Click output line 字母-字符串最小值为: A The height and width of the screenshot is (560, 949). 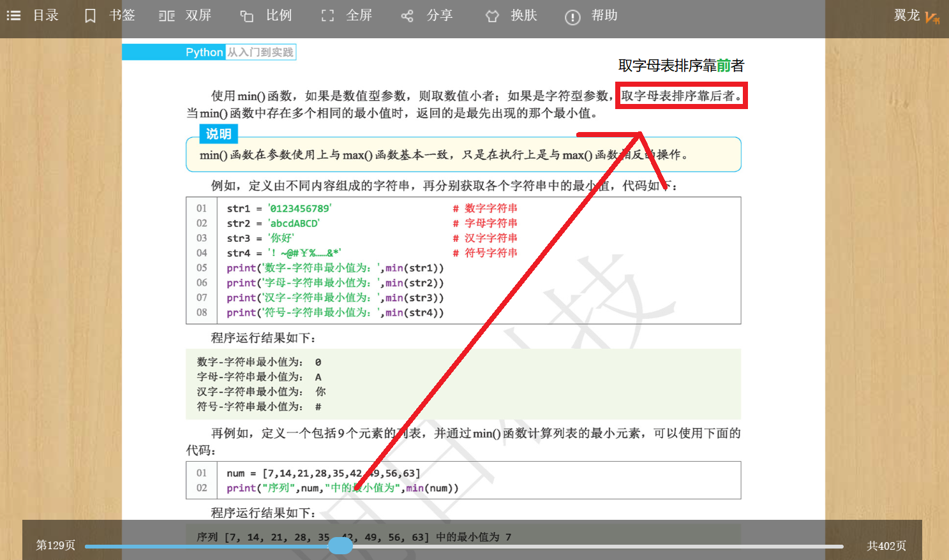coord(259,377)
